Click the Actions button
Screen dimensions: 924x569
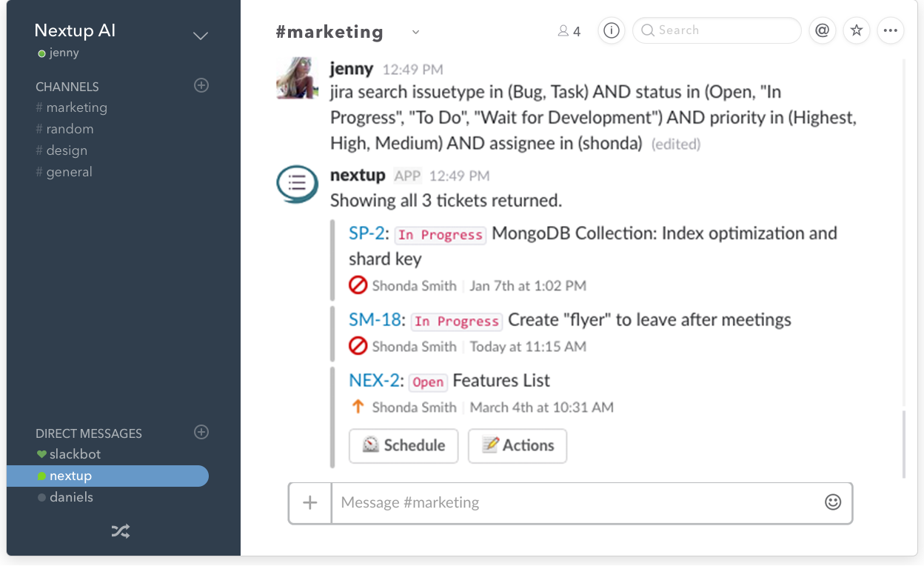pyautogui.click(x=518, y=445)
